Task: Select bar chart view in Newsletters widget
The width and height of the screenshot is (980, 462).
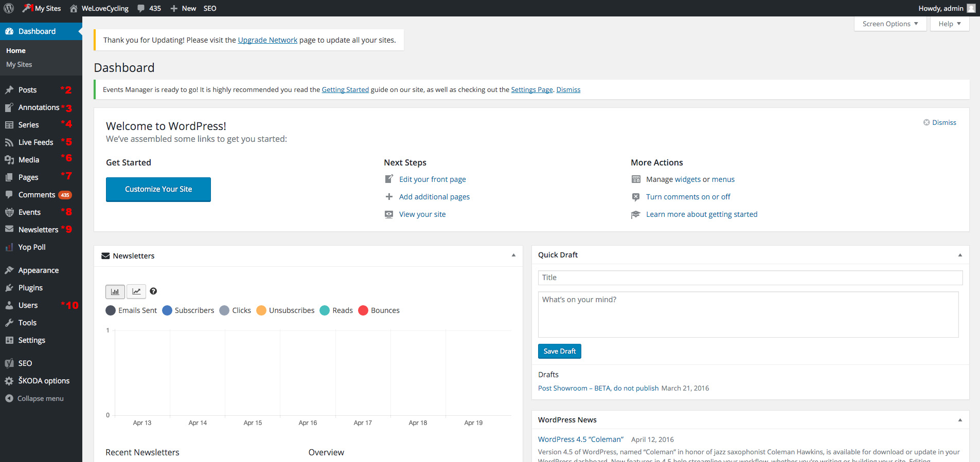Action: 115,291
